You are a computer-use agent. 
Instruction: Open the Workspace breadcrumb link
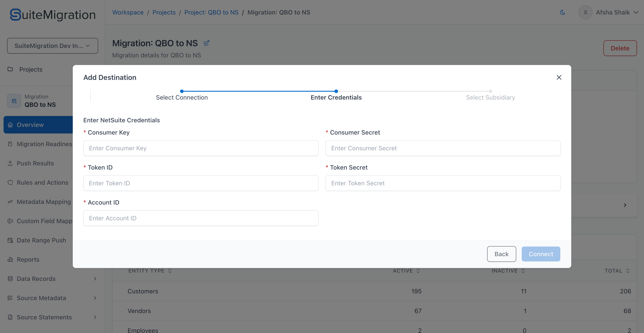[128, 12]
